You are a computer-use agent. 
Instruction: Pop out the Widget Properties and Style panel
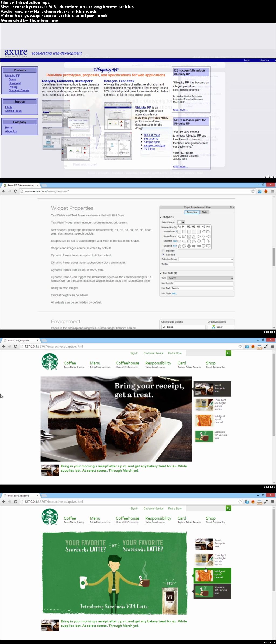click(x=230, y=207)
